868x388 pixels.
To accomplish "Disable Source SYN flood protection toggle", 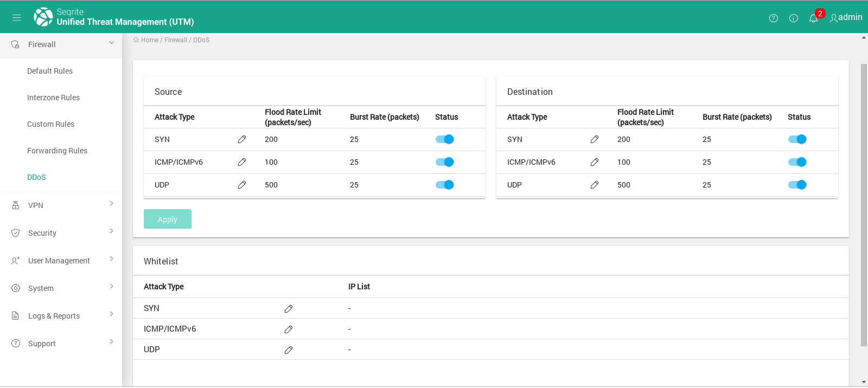I will 445,140.
